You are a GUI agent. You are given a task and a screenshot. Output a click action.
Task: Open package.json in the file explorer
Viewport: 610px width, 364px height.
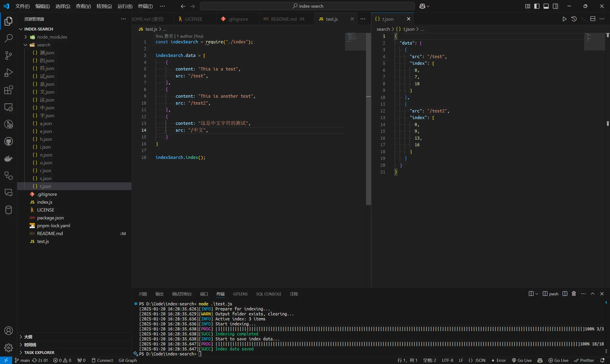click(74, 217)
